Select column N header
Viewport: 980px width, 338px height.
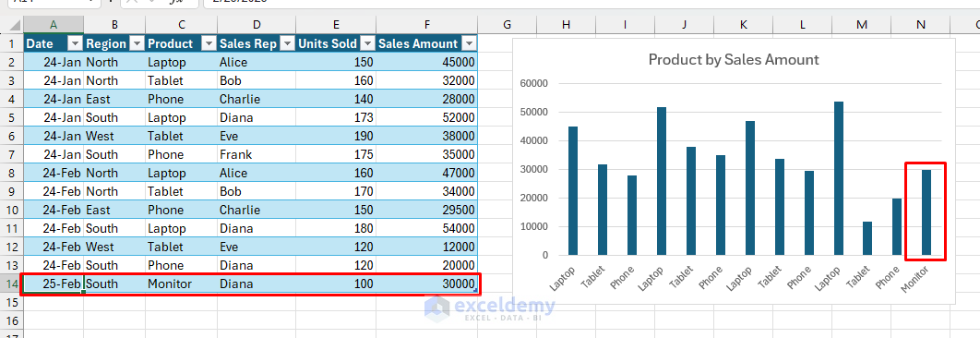pos(921,25)
